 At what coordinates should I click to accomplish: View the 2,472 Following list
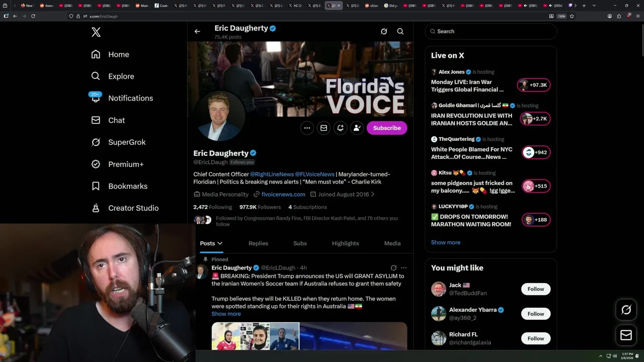[212, 207]
